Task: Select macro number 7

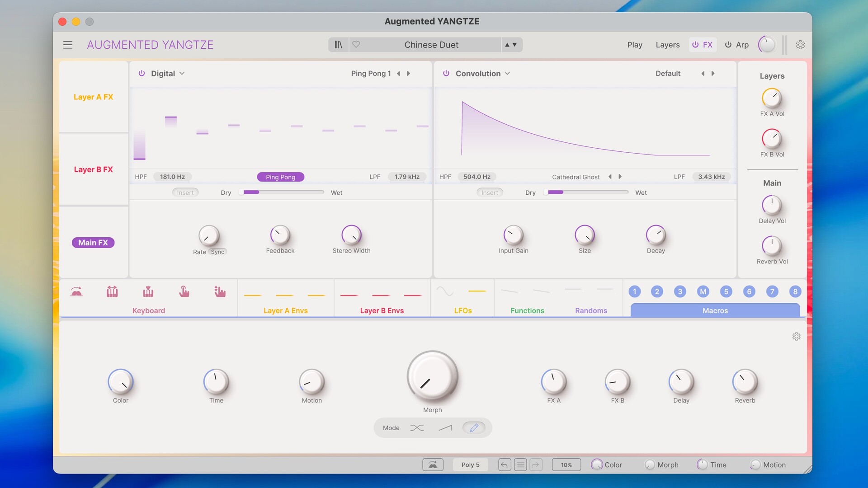Action: tap(772, 291)
